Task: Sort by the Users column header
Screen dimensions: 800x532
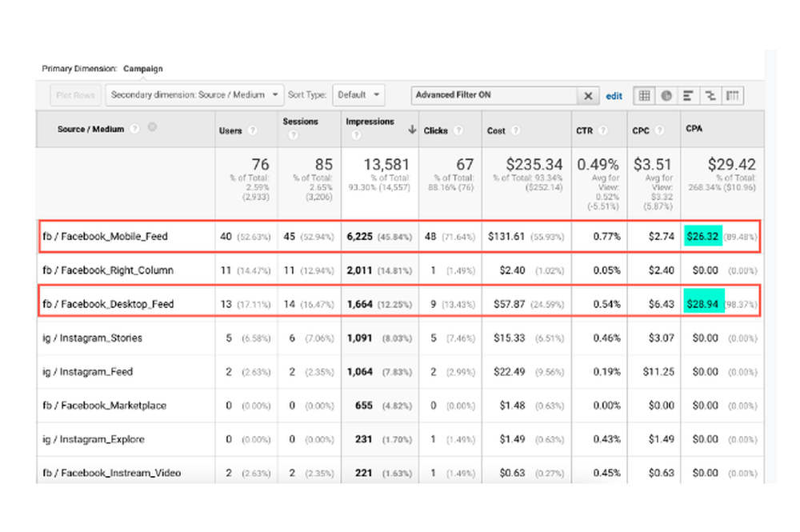Action: click(230, 130)
